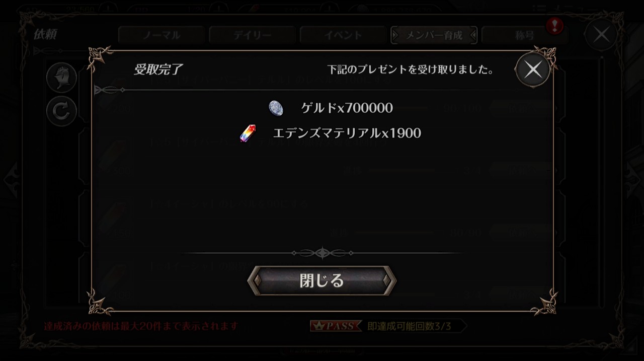Click the rainbow エデンズマテリアル crystal icon
This screenshot has width=644, height=361.
(x=248, y=133)
